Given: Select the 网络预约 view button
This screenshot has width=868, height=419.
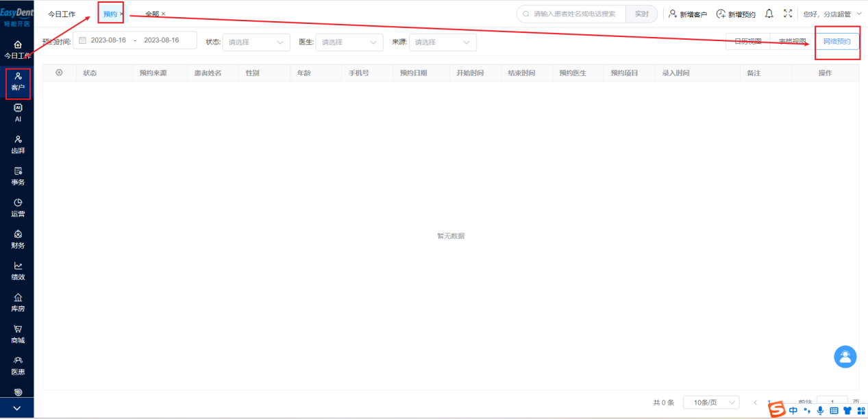Looking at the screenshot, I should pos(836,41).
